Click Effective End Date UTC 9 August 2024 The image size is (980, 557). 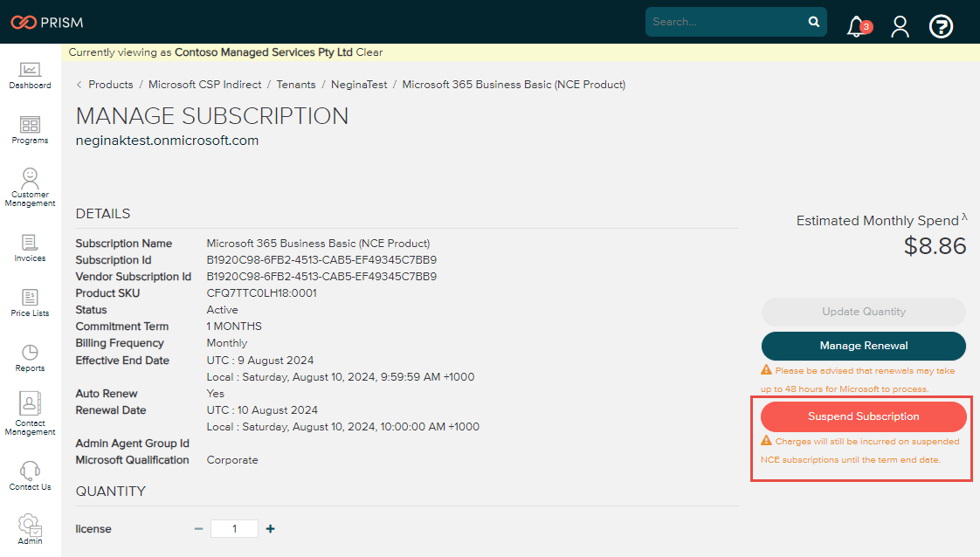(260, 361)
